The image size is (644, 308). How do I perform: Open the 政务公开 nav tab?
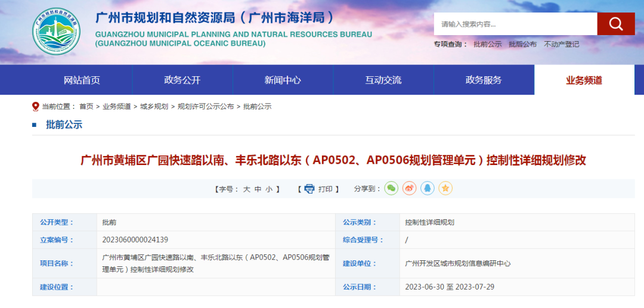pos(182,80)
